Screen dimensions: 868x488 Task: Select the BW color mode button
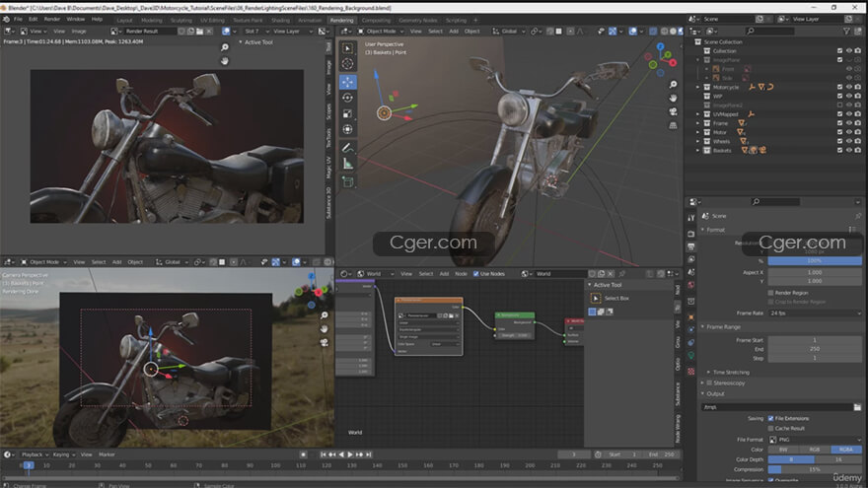(783, 450)
